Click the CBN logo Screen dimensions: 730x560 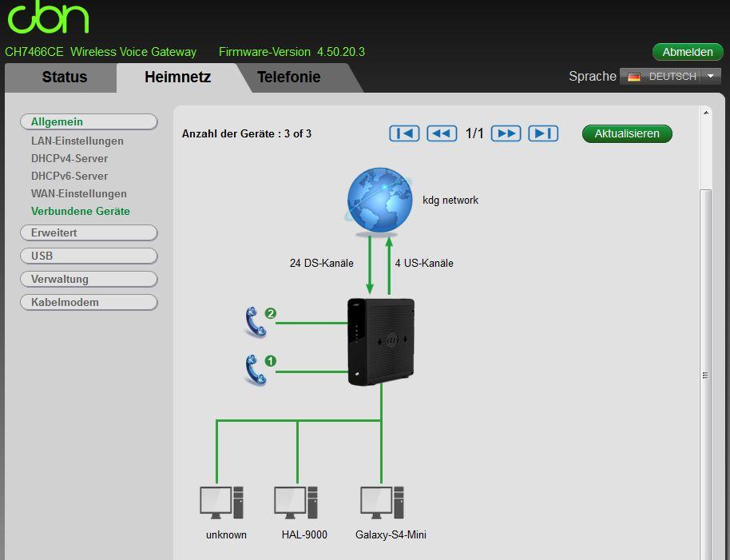[49, 17]
